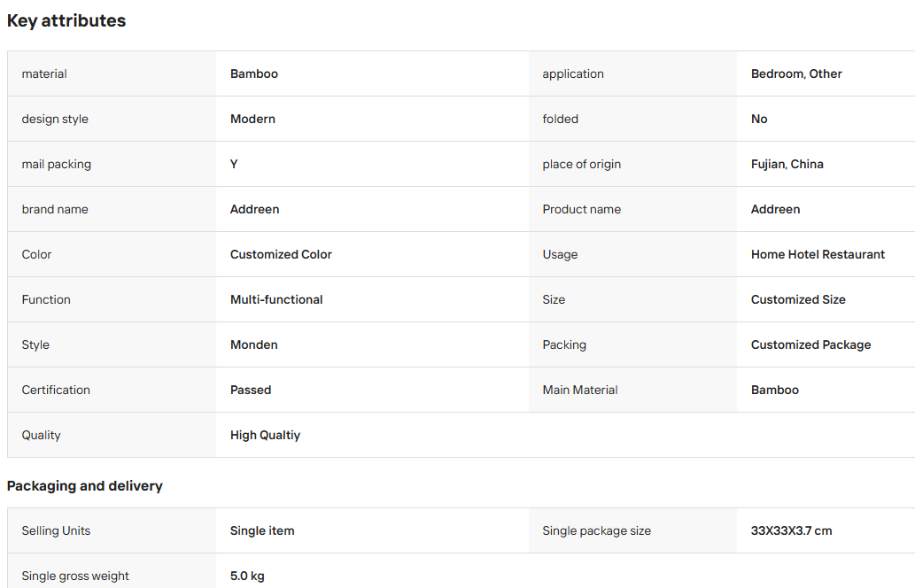Screen dimensions: 915x588
Task: Select the Modern design style value
Action: coord(252,119)
